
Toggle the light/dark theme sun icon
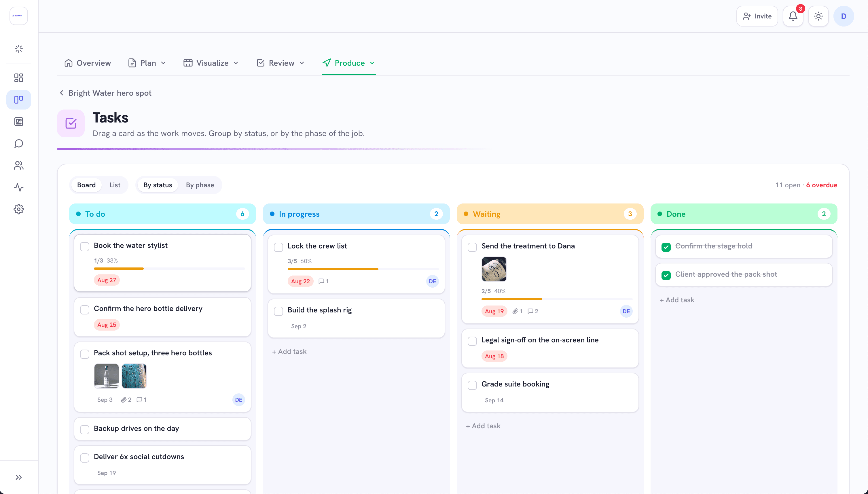click(818, 16)
